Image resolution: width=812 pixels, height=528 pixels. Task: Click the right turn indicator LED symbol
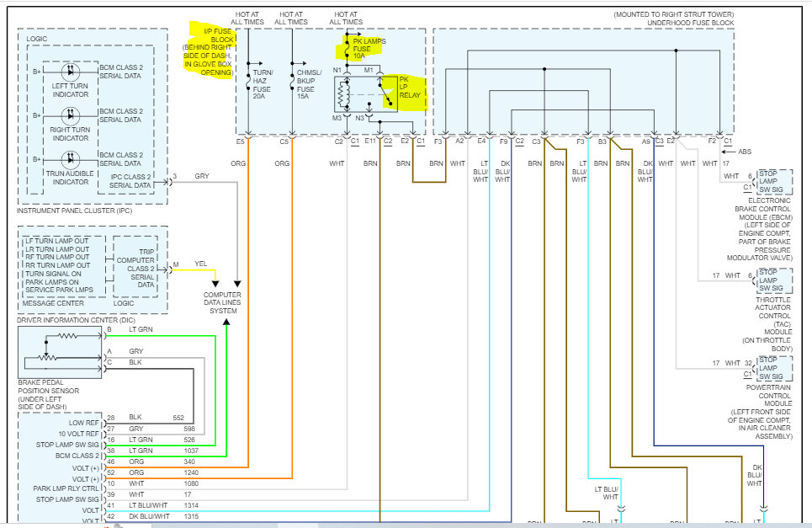71,115
